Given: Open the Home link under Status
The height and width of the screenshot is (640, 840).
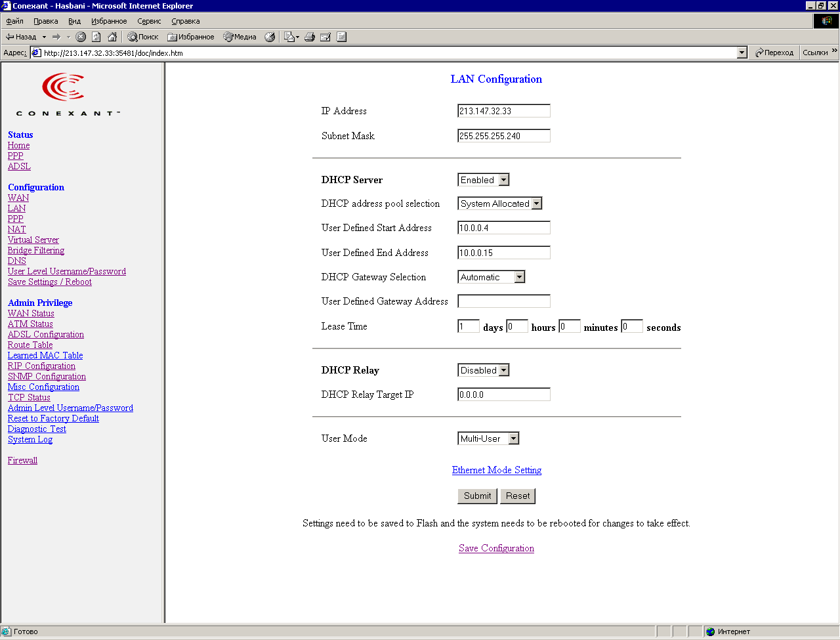Looking at the screenshot, I should point(18,145).
